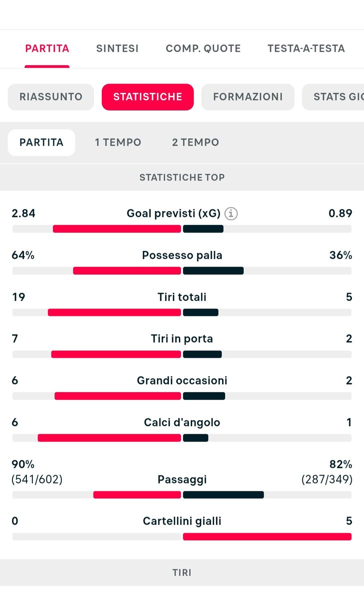Open the FORMAZIONI section

point(248,97)
